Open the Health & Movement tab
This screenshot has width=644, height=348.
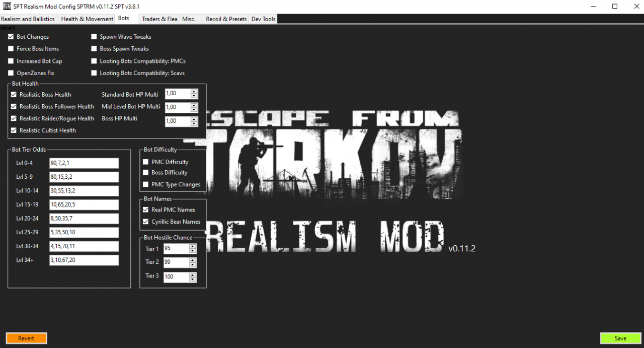[87, 19]
